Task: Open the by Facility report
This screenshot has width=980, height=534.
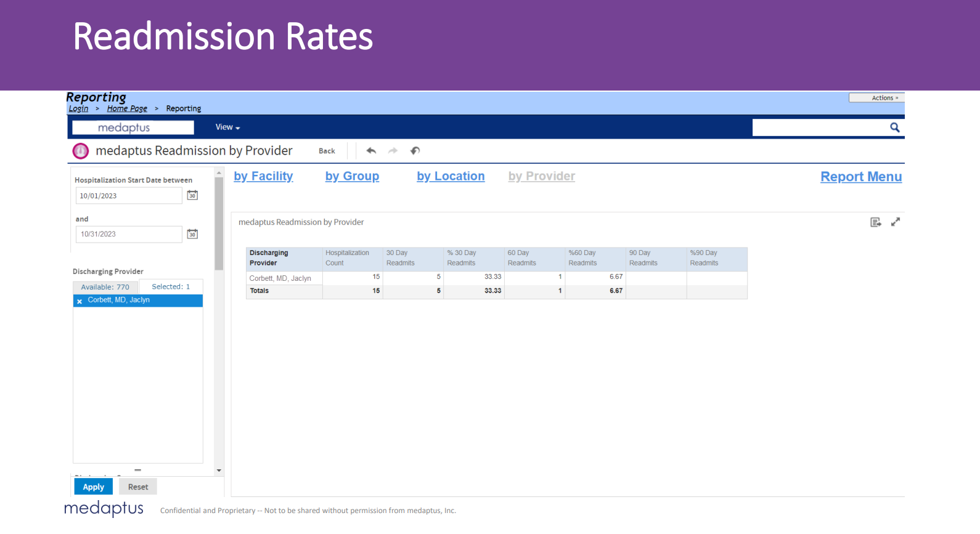Action: coord(263,176)
